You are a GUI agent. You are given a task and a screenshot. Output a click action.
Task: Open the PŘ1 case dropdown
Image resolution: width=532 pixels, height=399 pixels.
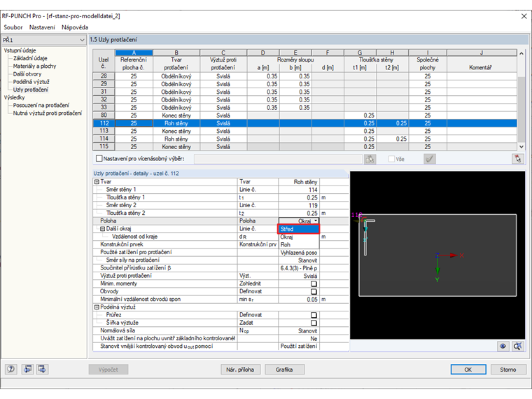point(44,40)
